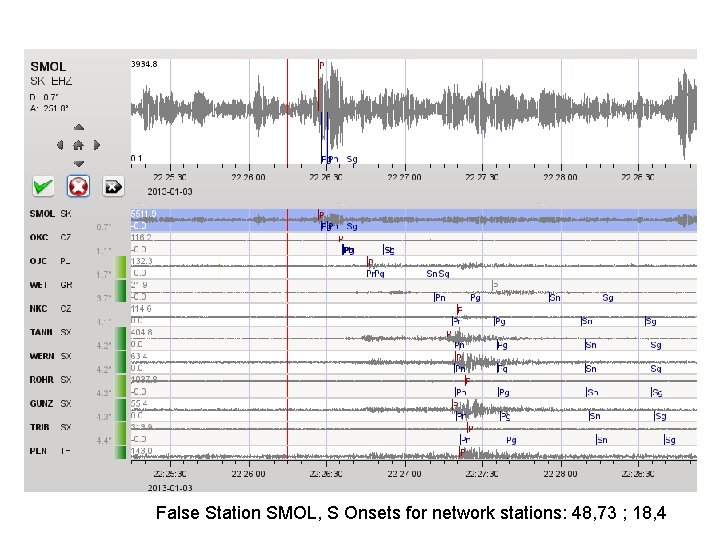Click the Sg marker on TANN trace
The width and height of the screenshot is (720, 540).
pos(656,345)
